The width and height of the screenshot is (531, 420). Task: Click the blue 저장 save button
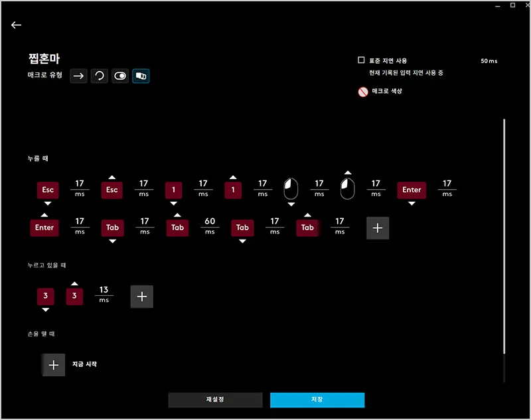(x=317, y=400)
